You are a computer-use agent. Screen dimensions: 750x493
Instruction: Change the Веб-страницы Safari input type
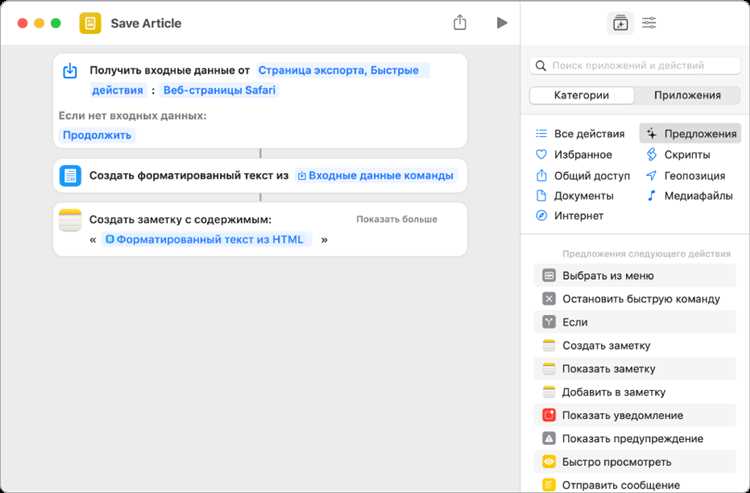coord(220,90)
